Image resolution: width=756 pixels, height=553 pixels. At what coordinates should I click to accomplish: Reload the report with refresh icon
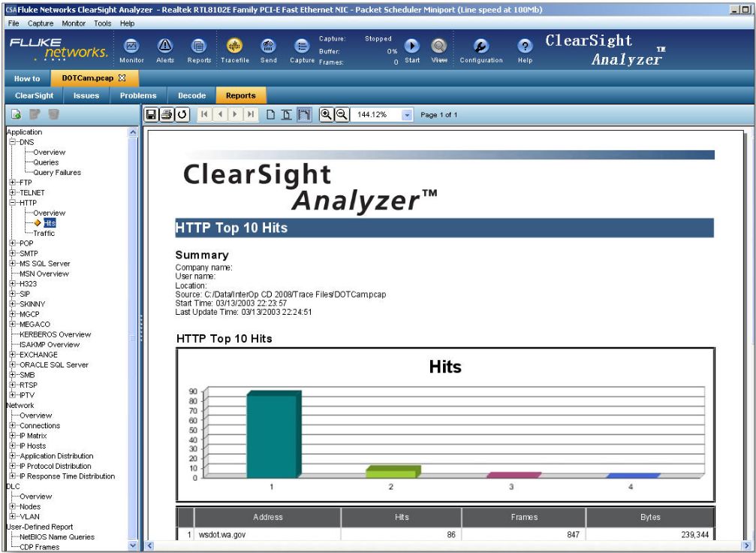[182, 115]
